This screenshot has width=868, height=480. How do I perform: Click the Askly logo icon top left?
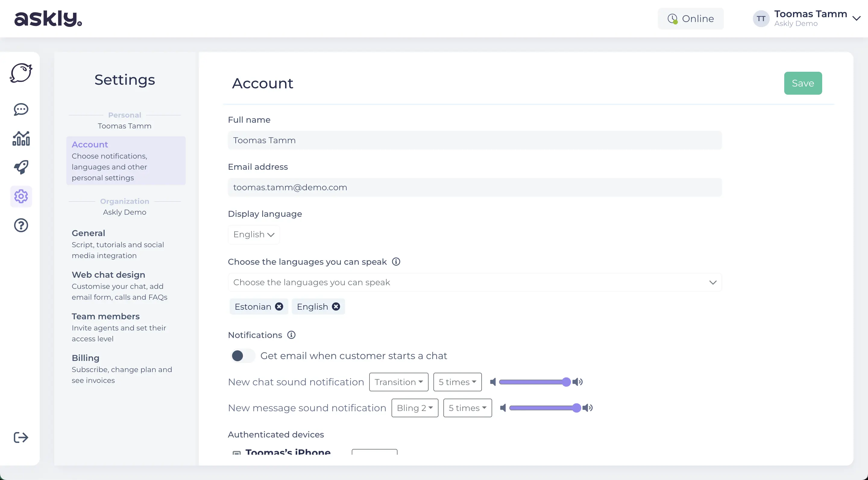click(x=49, y=18)
